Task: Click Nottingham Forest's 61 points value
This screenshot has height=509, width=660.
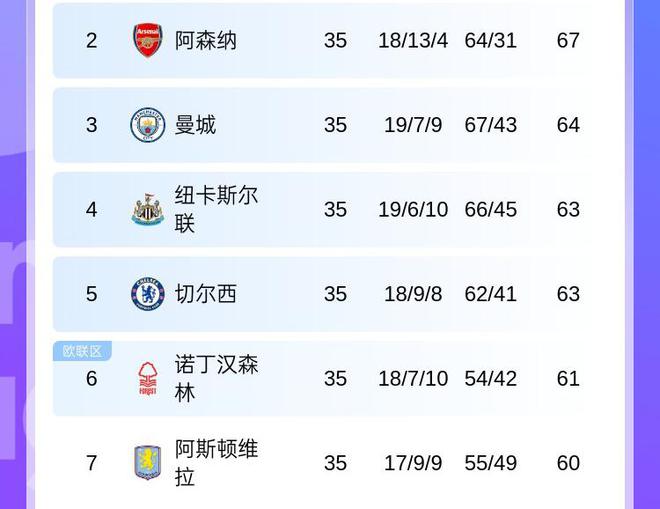Action: point(568,379)
